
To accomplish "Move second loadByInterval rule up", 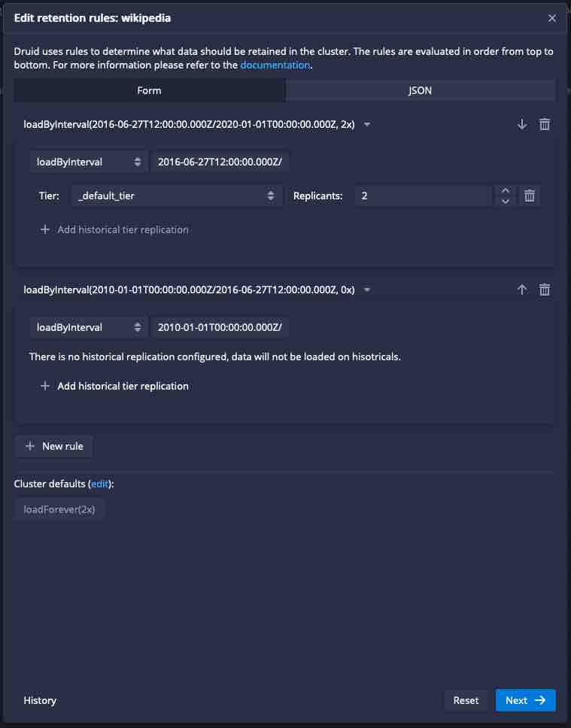I will (522, 290).
